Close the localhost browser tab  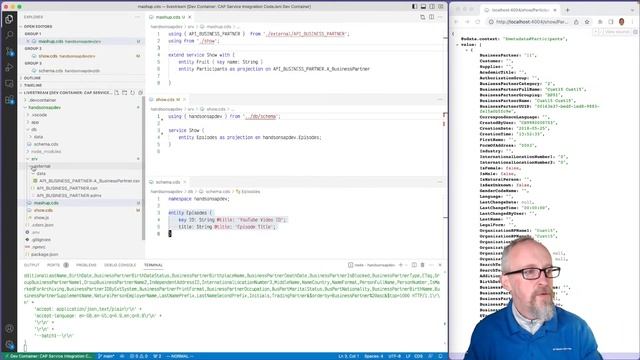point(555,10)
